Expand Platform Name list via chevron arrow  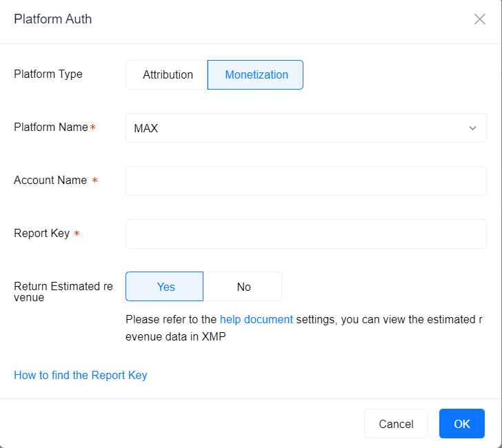472,128
